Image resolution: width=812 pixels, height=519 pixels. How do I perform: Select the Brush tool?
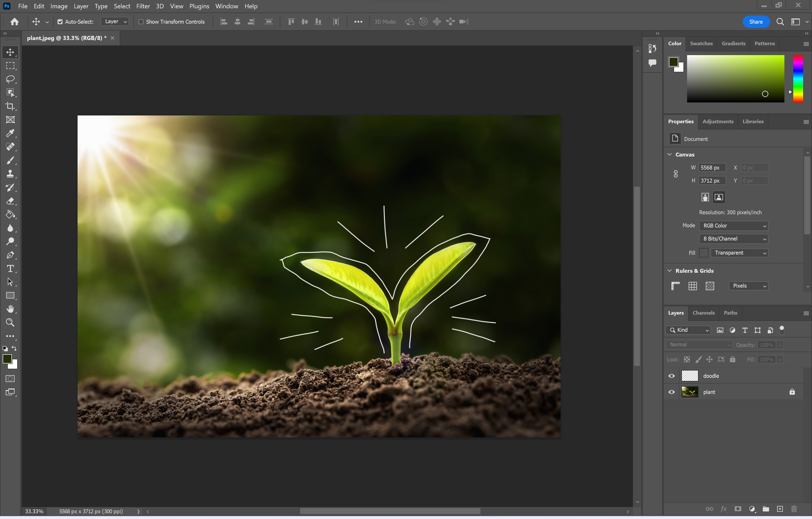pyautogui.click(x=10, y=160)
